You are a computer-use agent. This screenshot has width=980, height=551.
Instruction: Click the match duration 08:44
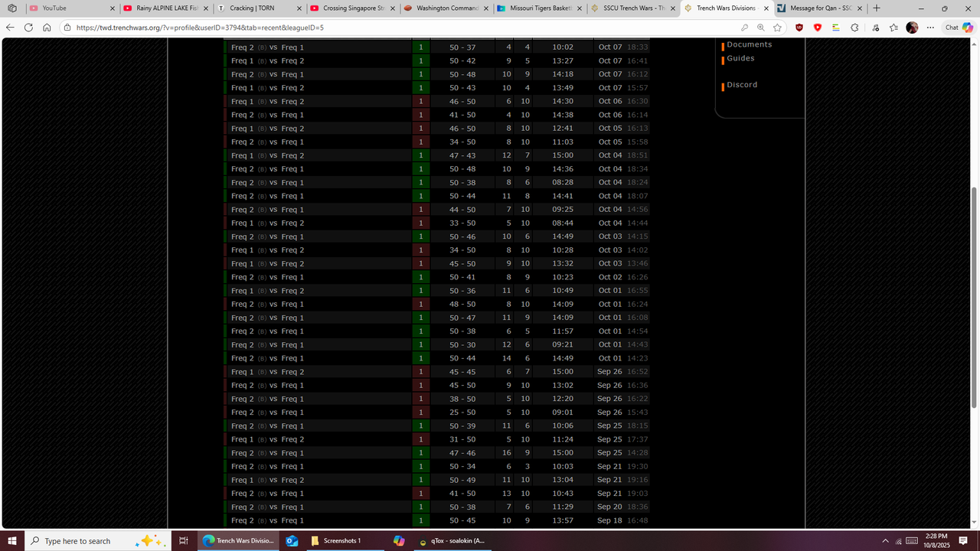563,223
